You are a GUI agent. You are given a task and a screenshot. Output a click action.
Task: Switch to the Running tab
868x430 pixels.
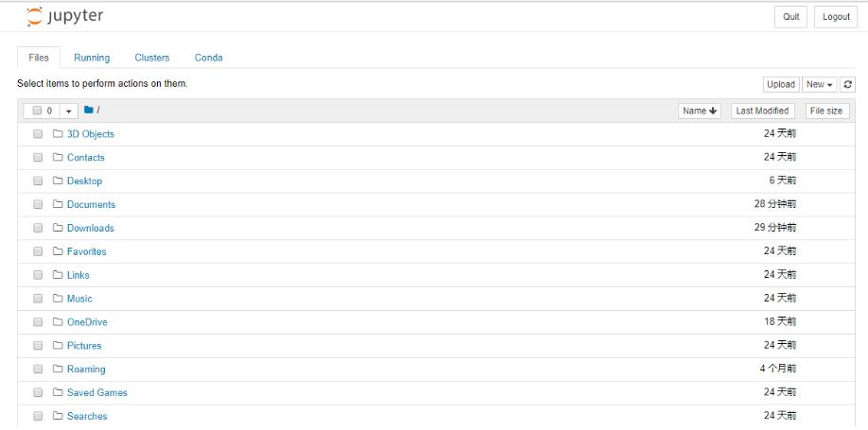coord(92,58)
